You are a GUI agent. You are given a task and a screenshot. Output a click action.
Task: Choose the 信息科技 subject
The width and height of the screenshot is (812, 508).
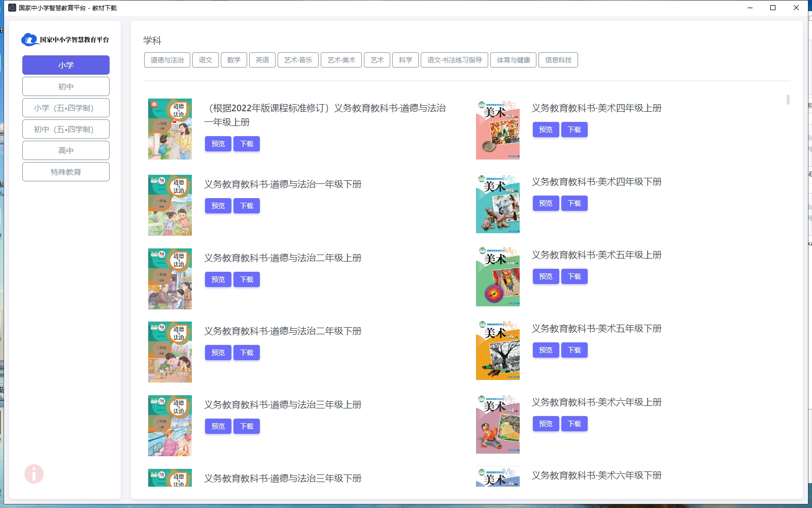click(558, 60)
